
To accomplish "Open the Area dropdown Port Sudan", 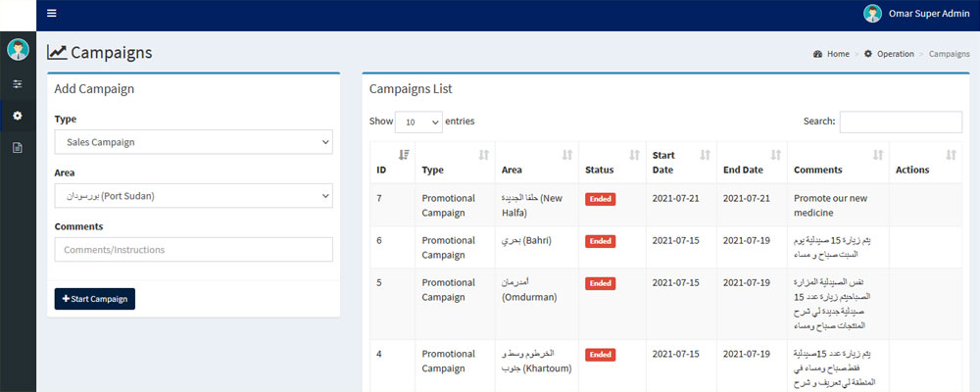I will tap(194, 196).
